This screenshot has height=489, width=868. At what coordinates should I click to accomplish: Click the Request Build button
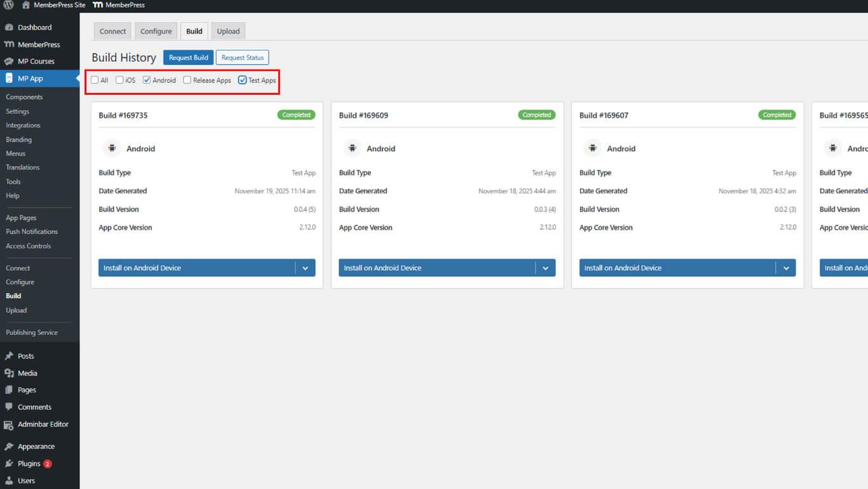pos(188,58)
